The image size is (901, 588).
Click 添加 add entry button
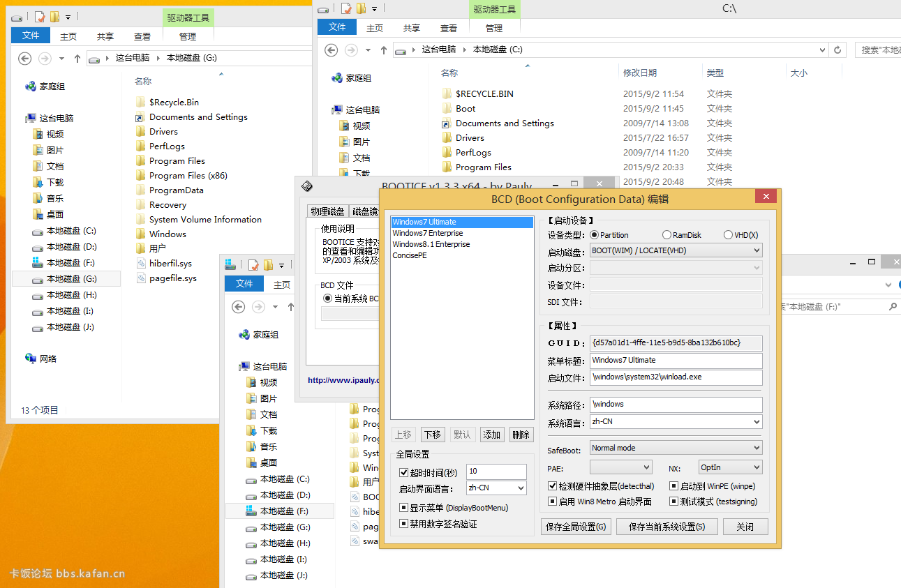(x=492, y=435)
